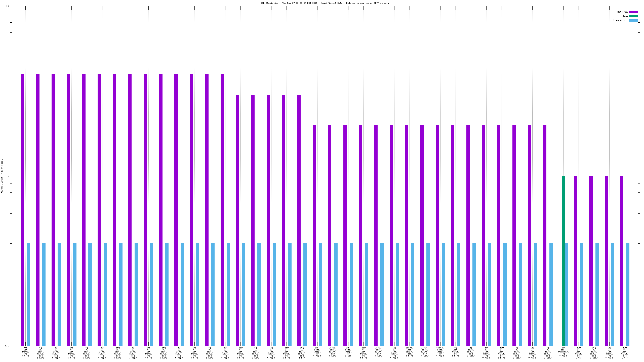Click the green Spam legend swatch
Viewport: 644px width, 362px height.
point(633,16)
